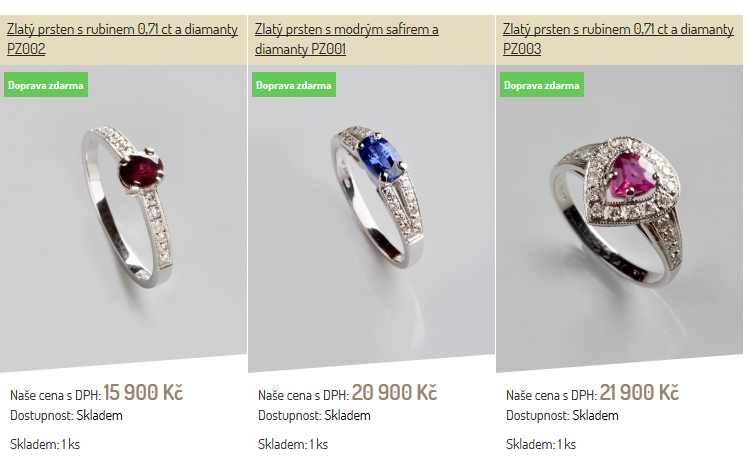Screen dimensions: 748x462
Task: Click the 'Skladem: 1 ks' stock count for PZ001
Action: 293,444
